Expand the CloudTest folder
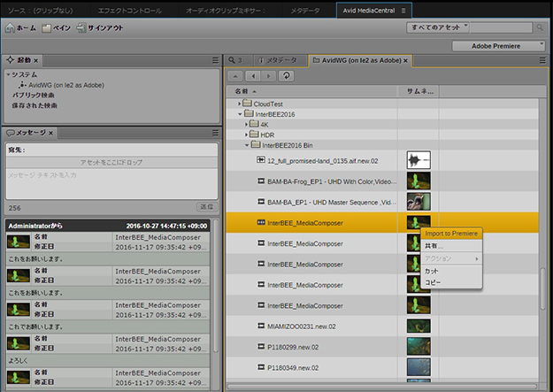 [x=240, y=104]
